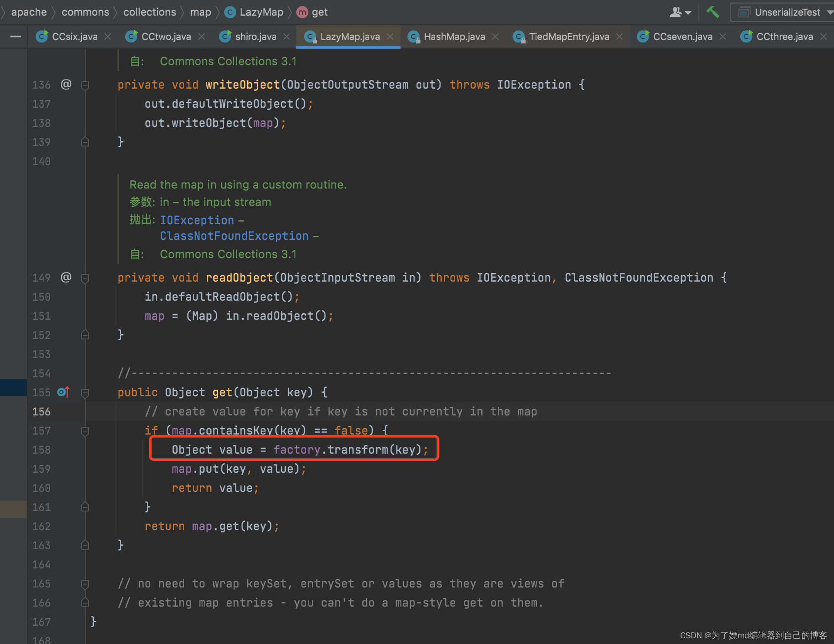
Task: Click the fold end marker at line 161
Action: pyautogui.click(x=85, y=507)
